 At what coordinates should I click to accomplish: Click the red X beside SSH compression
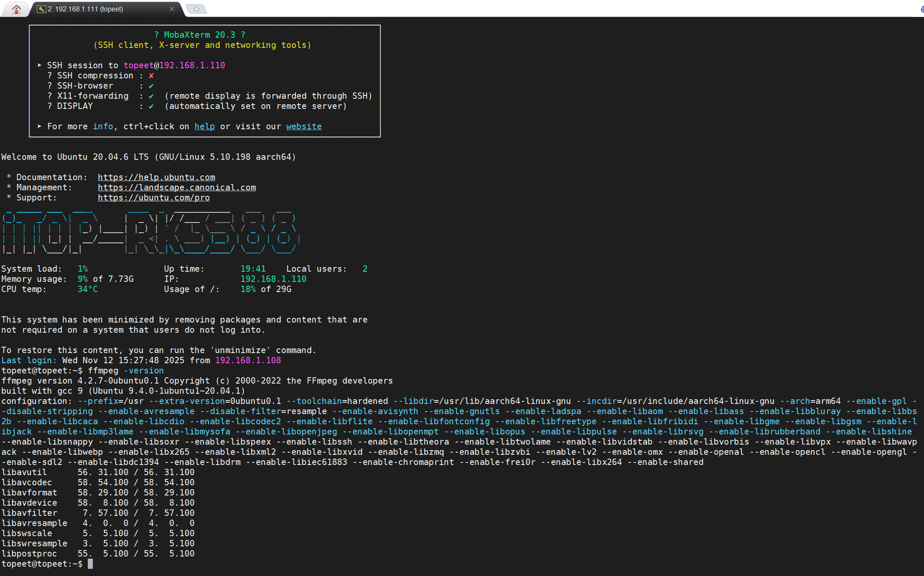coord(151,76)
